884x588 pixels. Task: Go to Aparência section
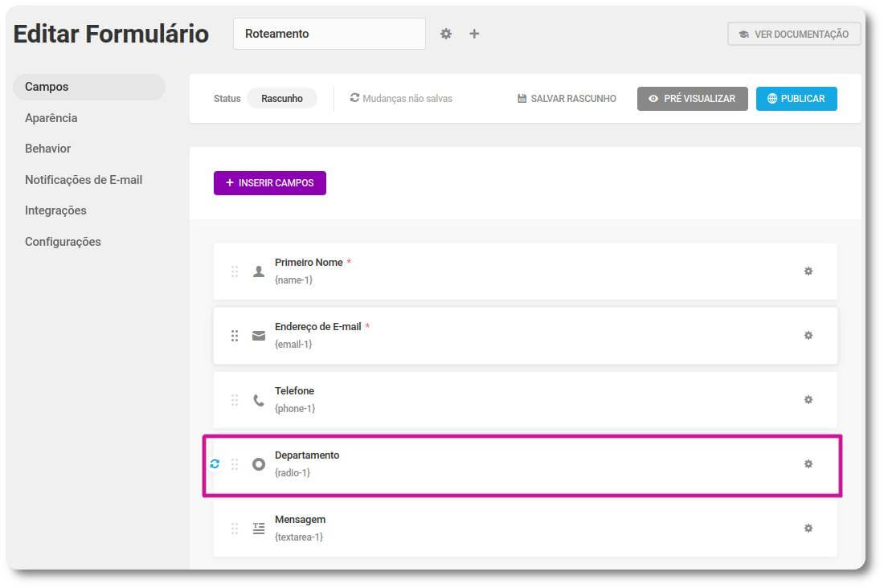coord(51,118)
